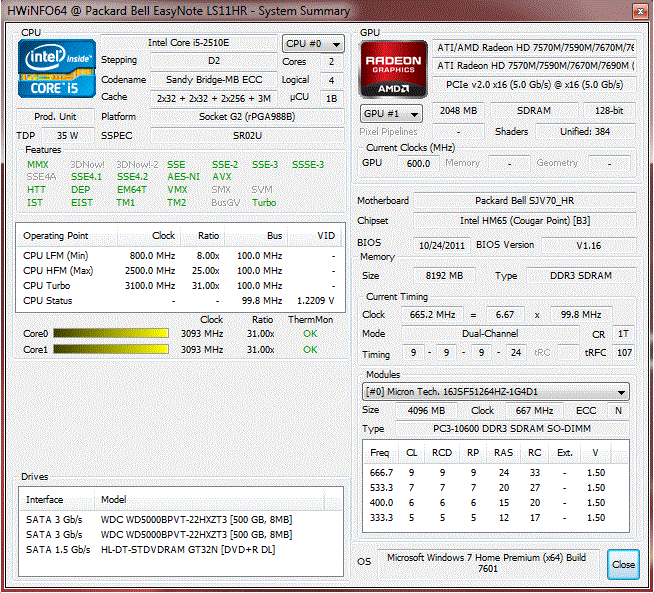Click the SSE4.2 feature label

(132, 177)
